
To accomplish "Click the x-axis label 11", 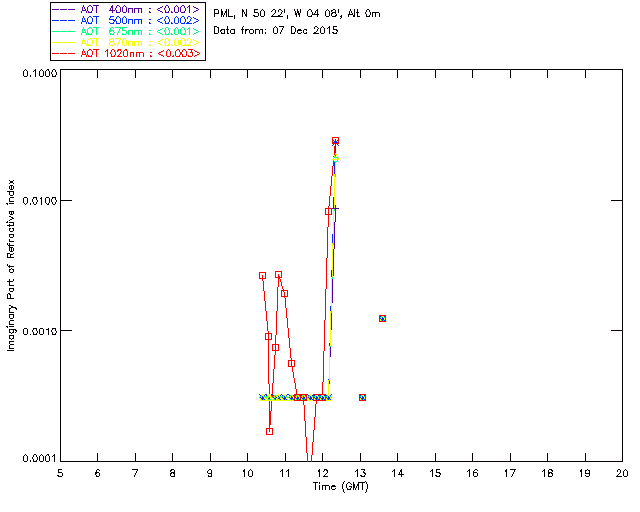I will pyautogui.click(x=285, y=473).
